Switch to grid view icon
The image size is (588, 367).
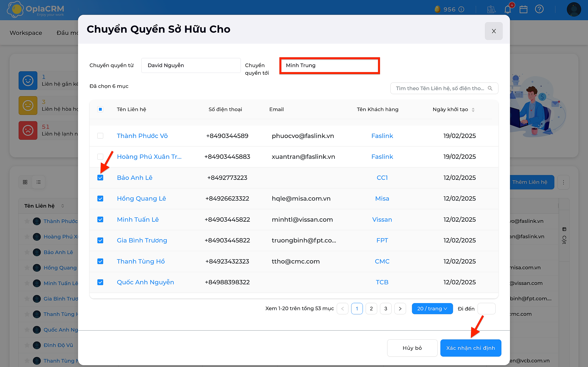coord(25,182)
